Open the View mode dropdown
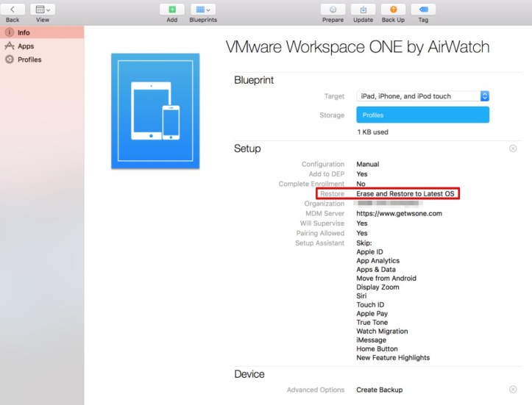Image resolution: width=532 pixels, height=405 pixels. coord(43,10)
